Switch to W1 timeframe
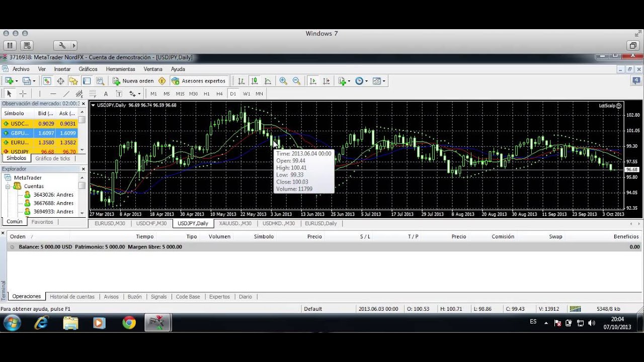The width and height of the screenshot is (644, 362). point(247,94)
